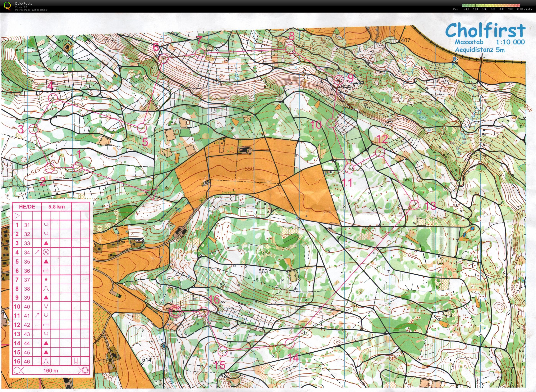Click control code '32' in the table
The width and height of the screenshot is (536, 392).
click(x=27, y=234)
